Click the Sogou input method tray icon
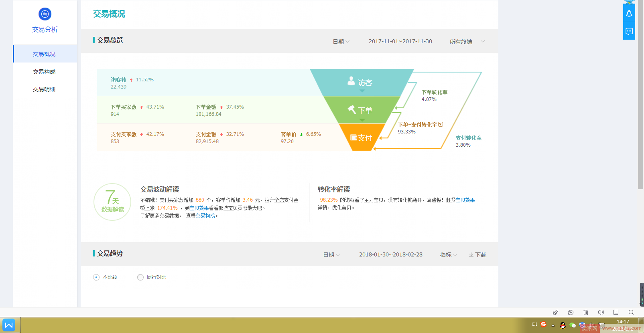The width and height of the screenshot is (644, 333). pyautogui.click(x=543, y=324)
